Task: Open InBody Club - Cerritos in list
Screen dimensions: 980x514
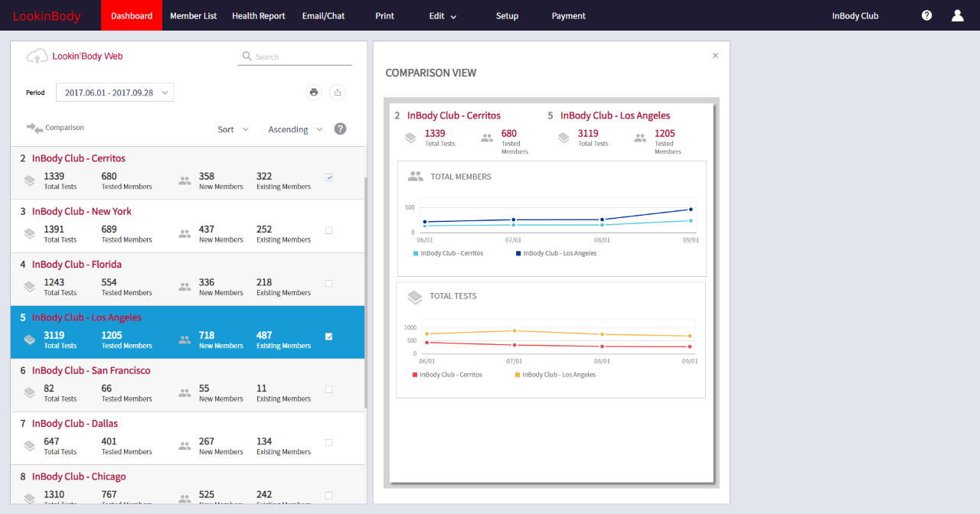Action: (79, 158)
